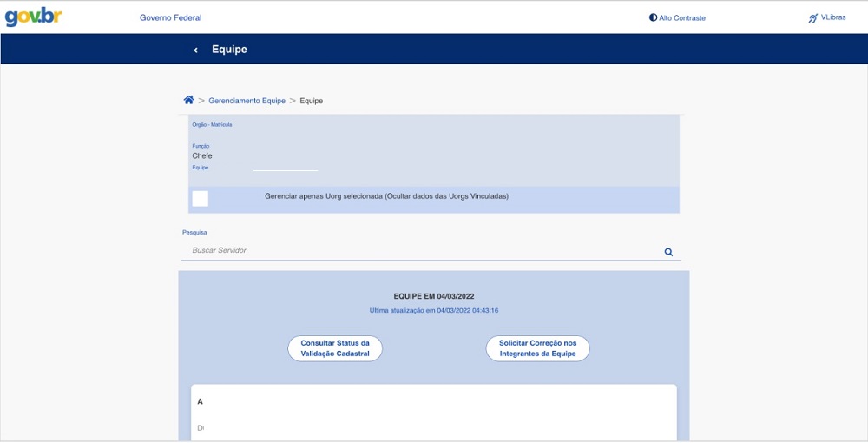Enable Alto Contraste via its text label
Screen dimensions: 868x443
(x=682, y=17)
